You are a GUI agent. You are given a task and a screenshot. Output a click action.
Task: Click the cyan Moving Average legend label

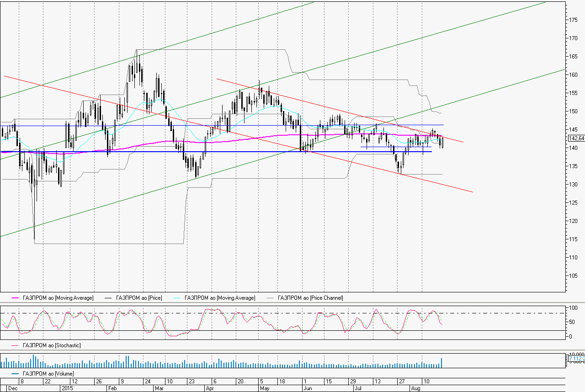coord(220,298)
